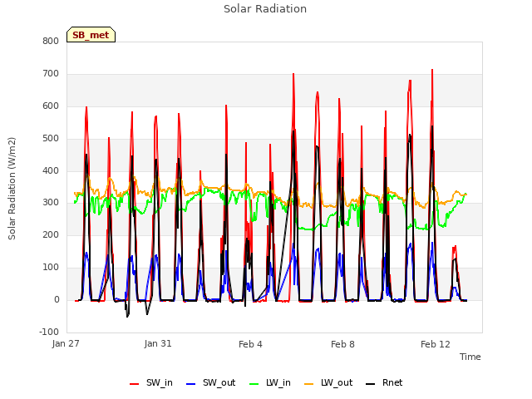Toggle the SW_in legend entry
The width and height of the screenshot is (532, 399).
pos(151,382)
